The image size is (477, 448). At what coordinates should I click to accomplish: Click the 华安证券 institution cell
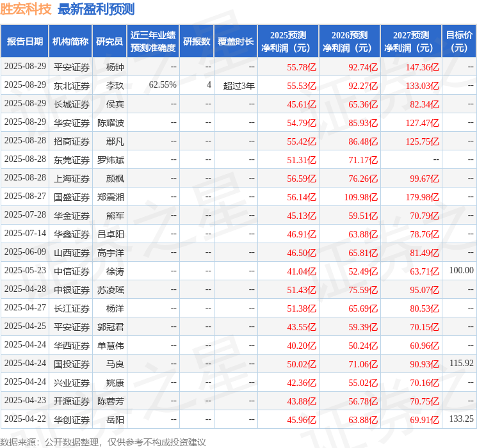click(72, 123)
